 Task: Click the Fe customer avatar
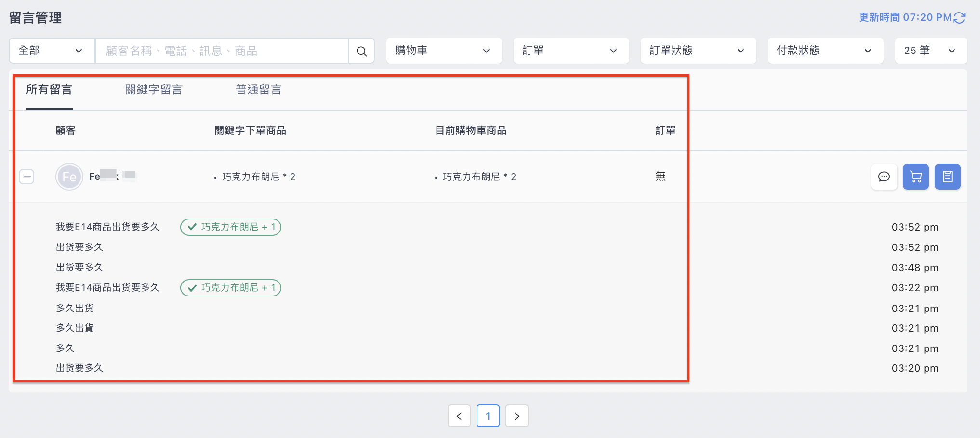click(69, 177)
